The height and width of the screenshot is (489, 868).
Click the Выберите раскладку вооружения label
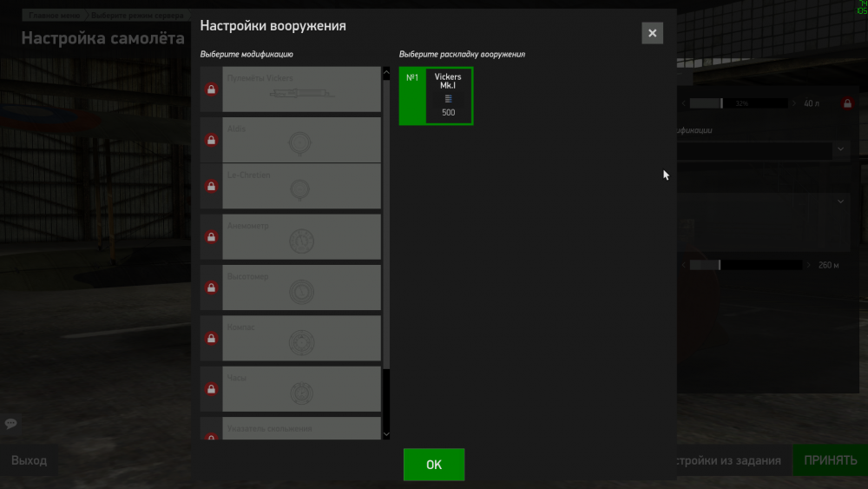(x=462, y=54)
